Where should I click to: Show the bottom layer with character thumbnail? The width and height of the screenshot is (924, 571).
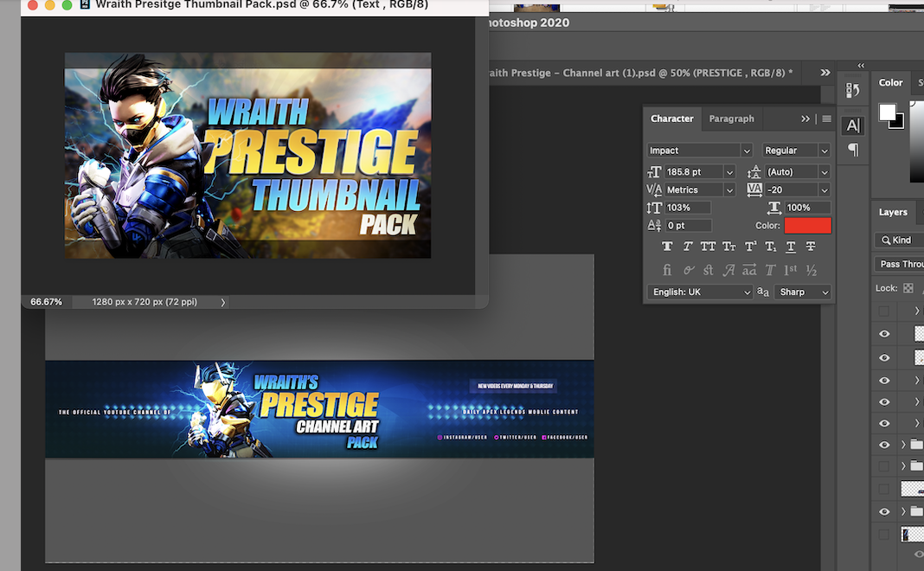click(x=884, y=535)
